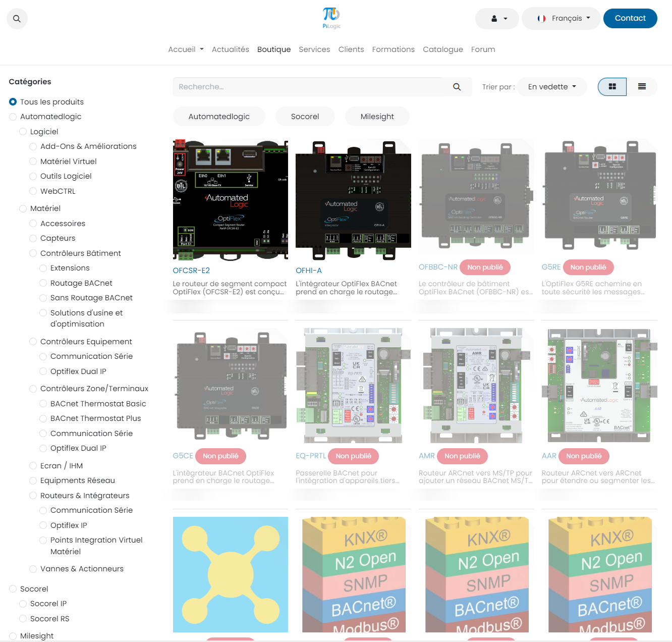This screenshot has width=672, height=642.
Task: Select the Automatedlogic category radio button
Action: (x=13, y=117)
